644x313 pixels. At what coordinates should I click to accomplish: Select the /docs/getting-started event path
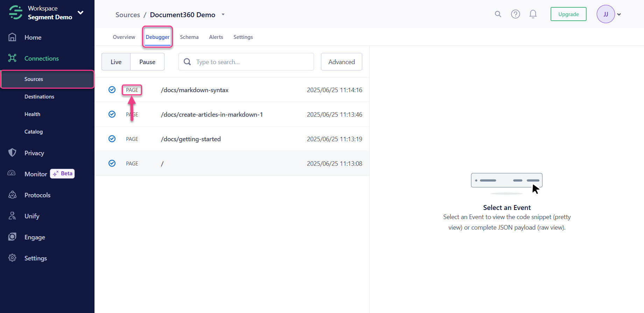coord(191,139)
